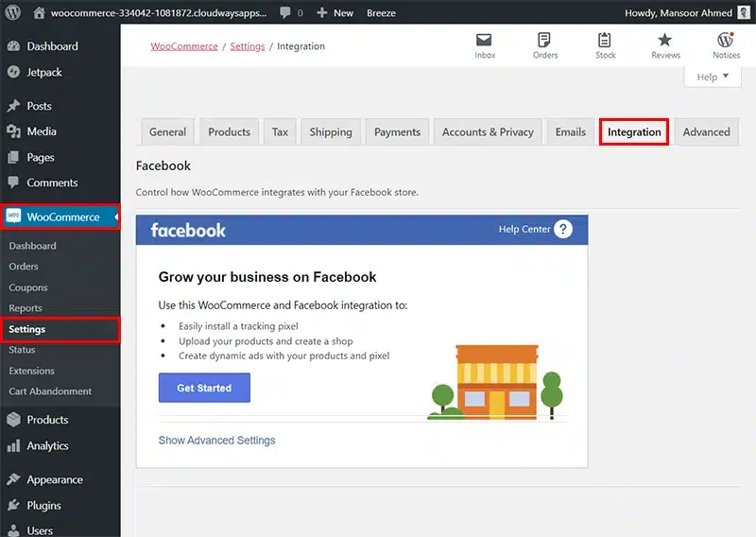Open the Notices WordPress icon
This screenshot has height=537, width=756.
[x=725, y=40]
